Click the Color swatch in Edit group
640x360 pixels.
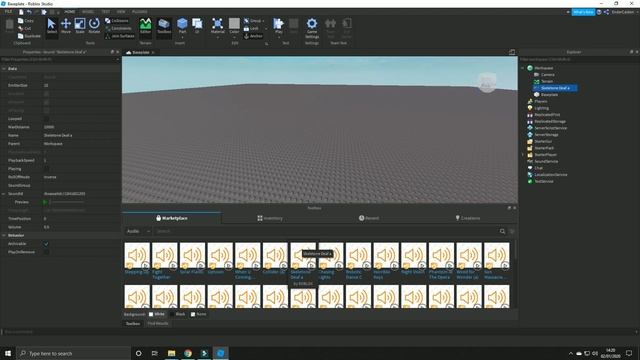tap(234, 24)
